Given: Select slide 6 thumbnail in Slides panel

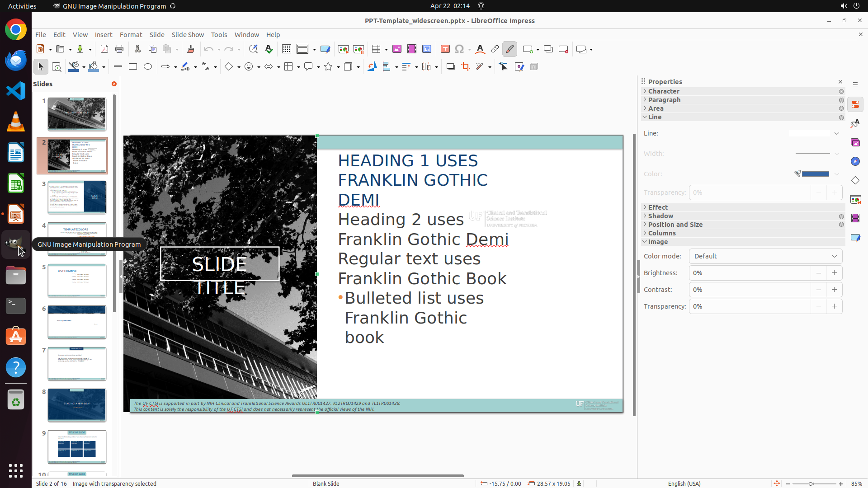Looking at the screenshot, I should point(77,322).
